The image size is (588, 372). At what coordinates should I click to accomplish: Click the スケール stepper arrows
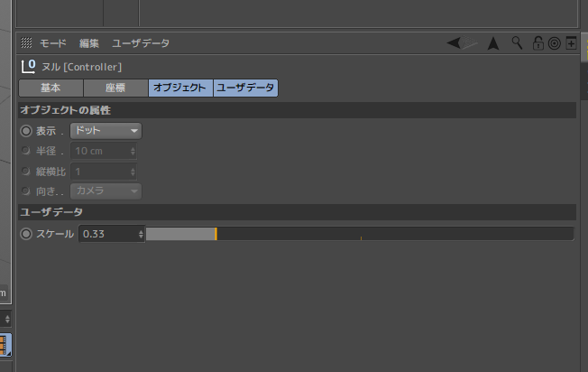[x=141, y=234]
